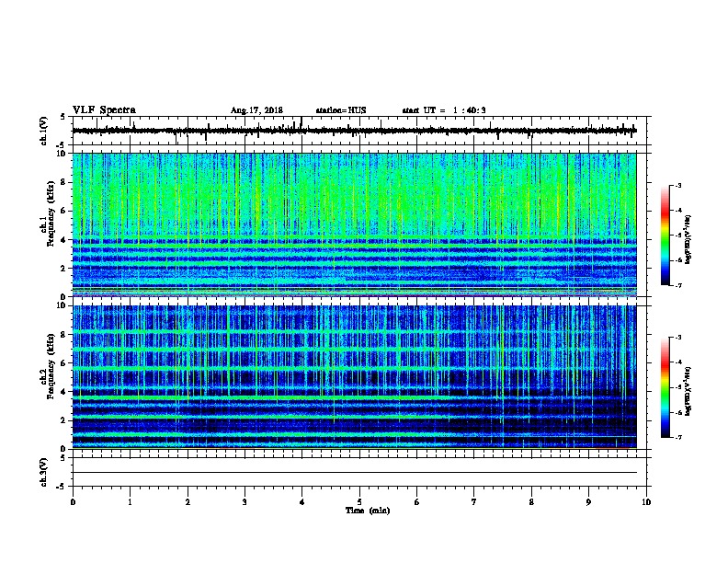Click the time axis tick label "0"

pyautogui.click(x=73, y=502)
